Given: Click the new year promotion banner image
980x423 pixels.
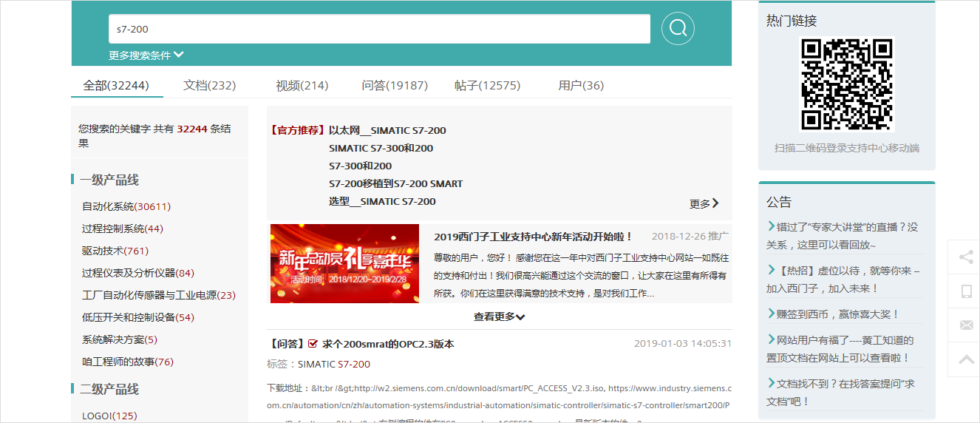Looking at the screenshot, I should point(344,263).
